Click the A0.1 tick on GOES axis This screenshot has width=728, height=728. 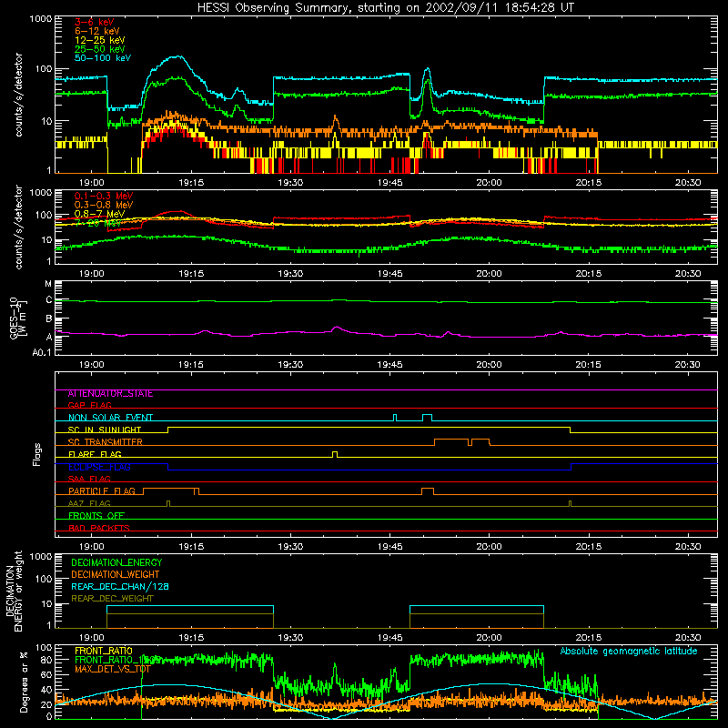pyautogui.click(x=42, y=352)
